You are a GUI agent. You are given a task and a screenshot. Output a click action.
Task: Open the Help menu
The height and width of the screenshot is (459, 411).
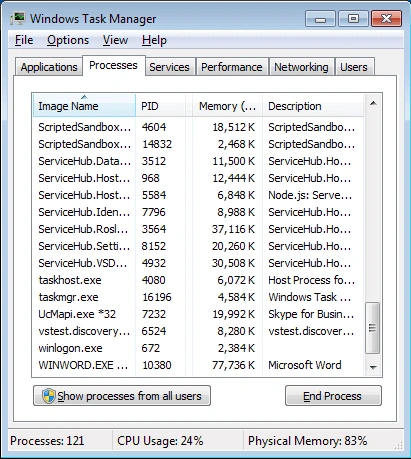point(154,40)
